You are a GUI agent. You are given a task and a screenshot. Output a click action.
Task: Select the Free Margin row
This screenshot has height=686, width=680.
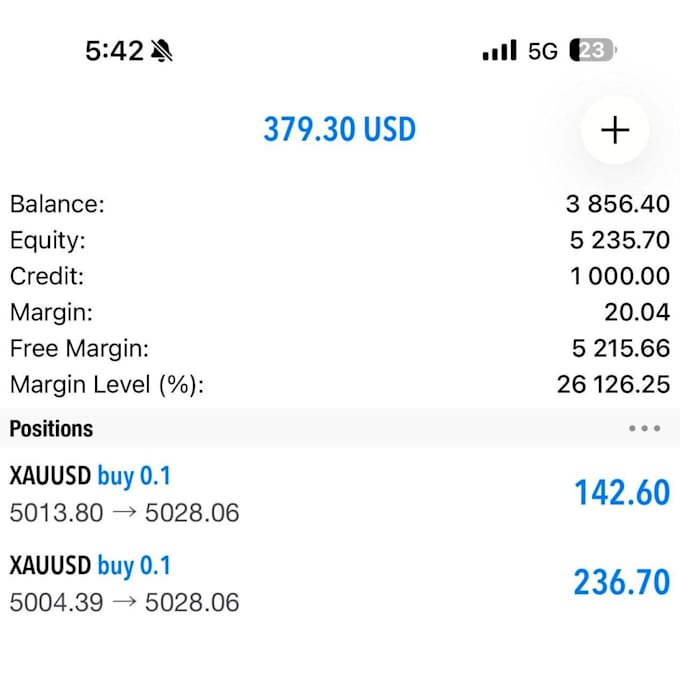point(340,348)
